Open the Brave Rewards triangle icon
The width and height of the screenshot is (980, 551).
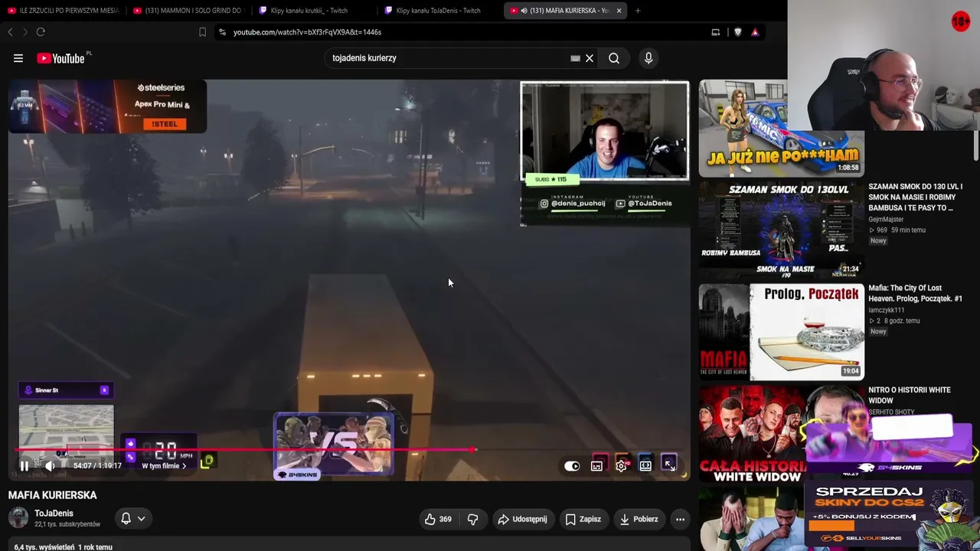click(755, 32)
